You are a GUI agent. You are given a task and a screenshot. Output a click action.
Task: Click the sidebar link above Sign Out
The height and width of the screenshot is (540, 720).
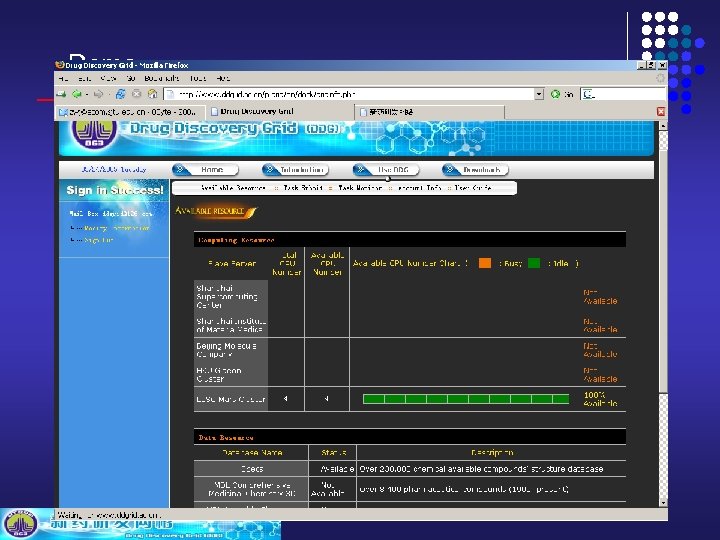pos(117,228)
